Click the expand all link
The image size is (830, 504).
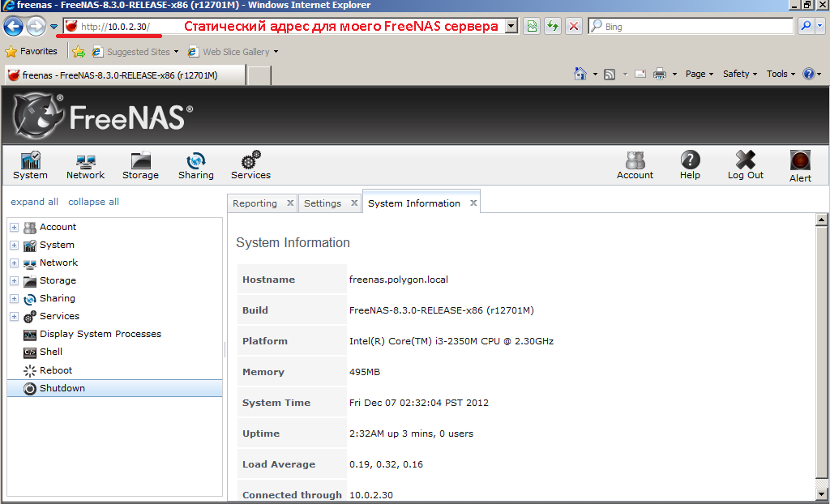click(x=34, y=202)
